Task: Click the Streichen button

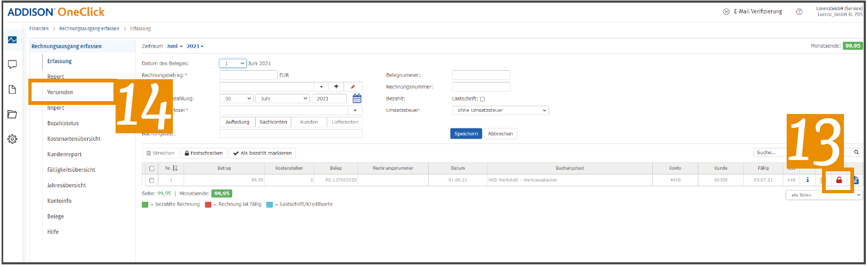Action: [161, 153]
